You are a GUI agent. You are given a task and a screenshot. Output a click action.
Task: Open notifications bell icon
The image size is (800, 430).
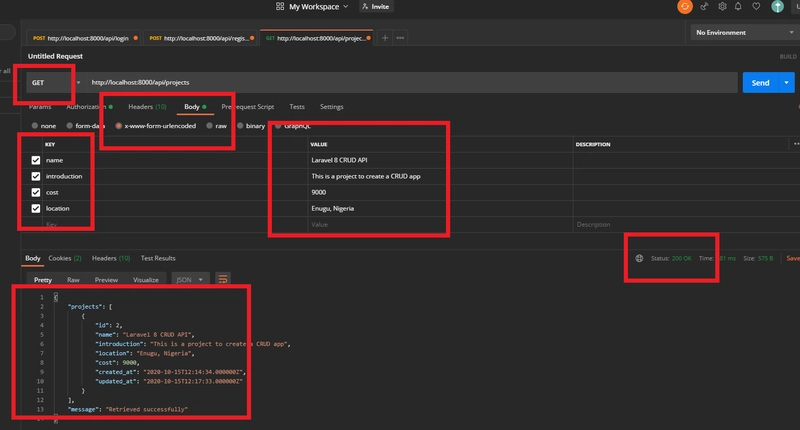738,7
